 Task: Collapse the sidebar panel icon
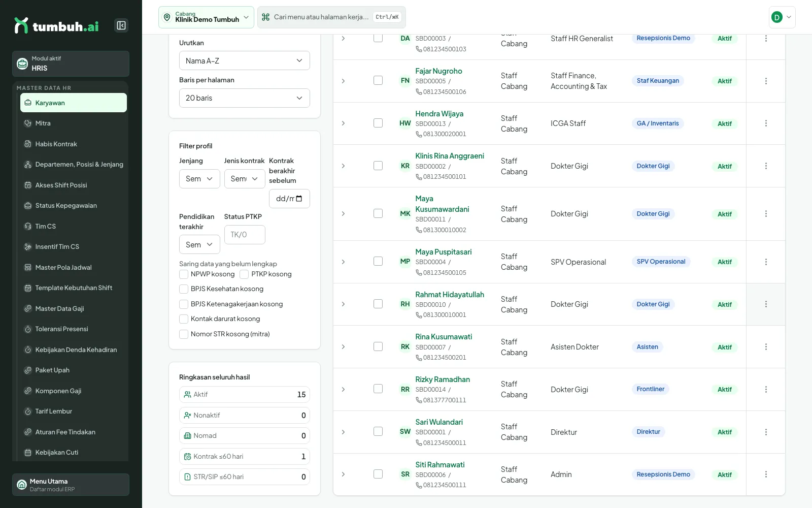[121, 25]
